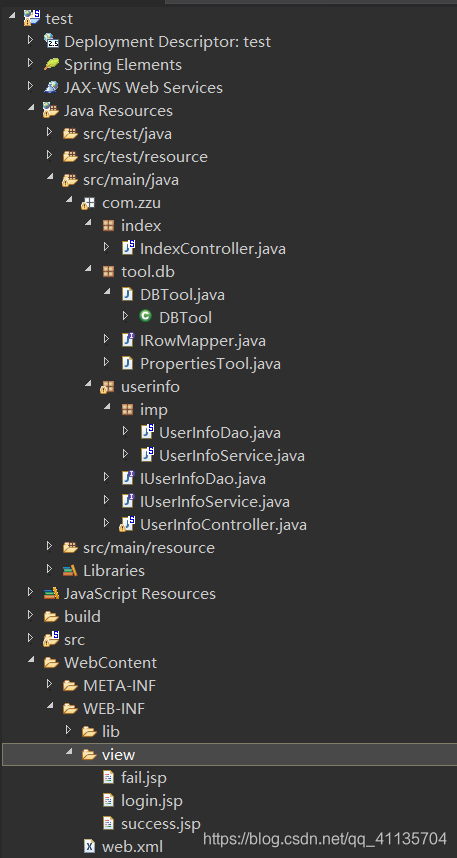457x858 pixels.
Task: Collapse the WebContent folder
Action: coord(31,660)
